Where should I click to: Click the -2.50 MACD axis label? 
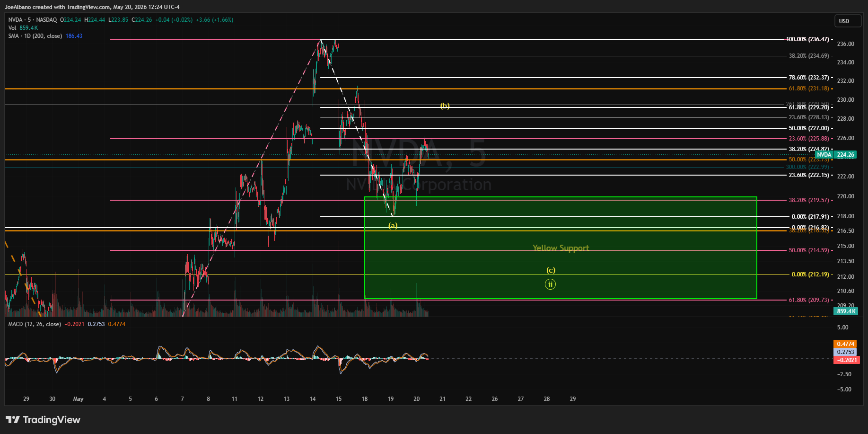click(844, 374)
